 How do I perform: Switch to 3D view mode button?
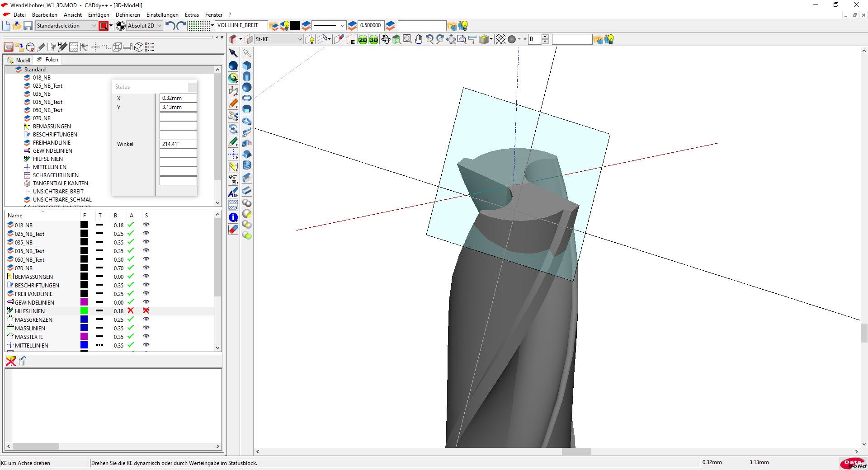pyautogui.click(x=373, y=40)
